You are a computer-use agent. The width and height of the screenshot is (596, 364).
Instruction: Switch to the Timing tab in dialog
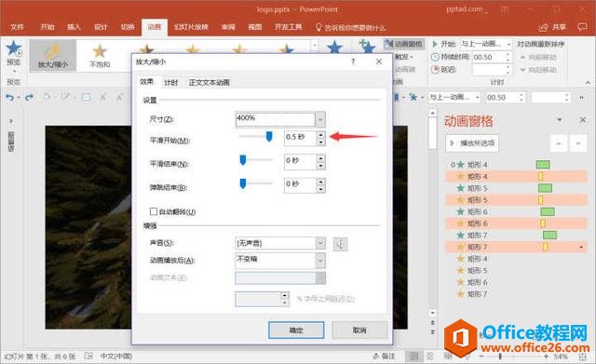(x=171, y=83)
